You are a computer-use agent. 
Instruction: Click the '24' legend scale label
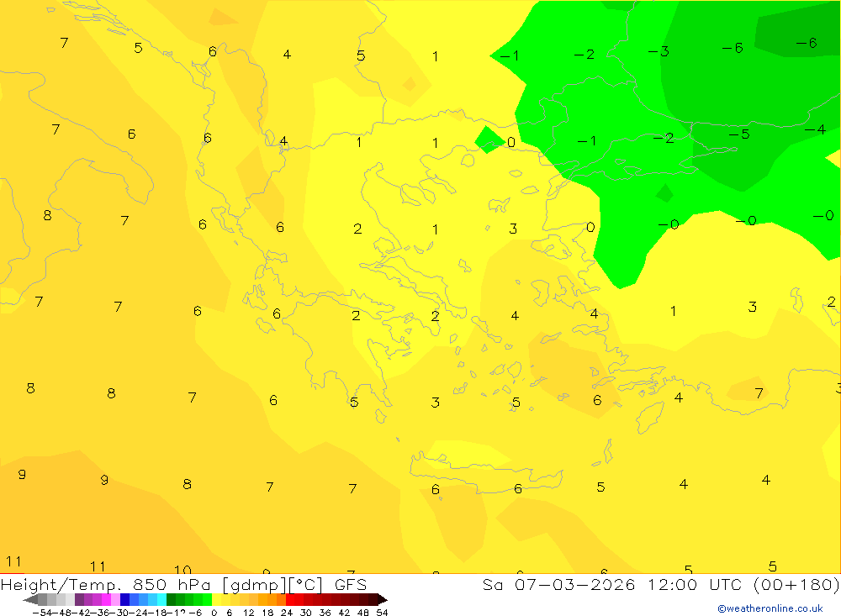pyautogui.click(x=287, y=613)
